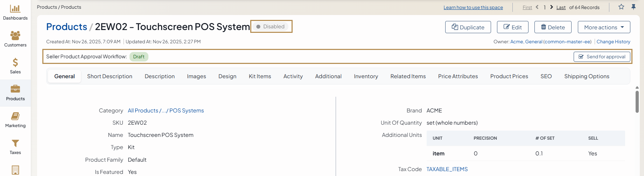Click the Duplicate button

[x=468, y=27]
